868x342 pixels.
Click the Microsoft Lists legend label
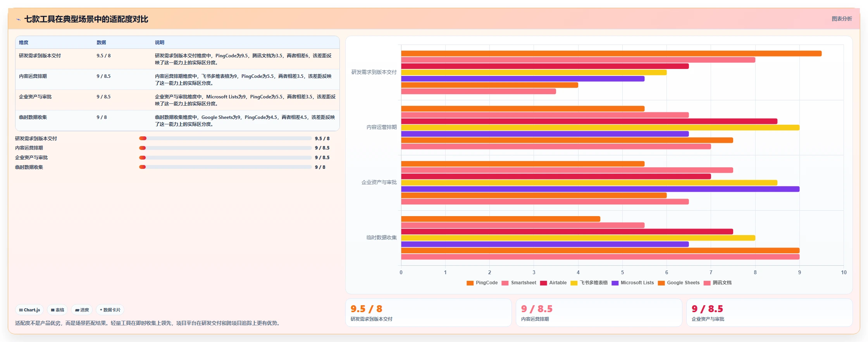pyautogui.click(x=637, y=283)
